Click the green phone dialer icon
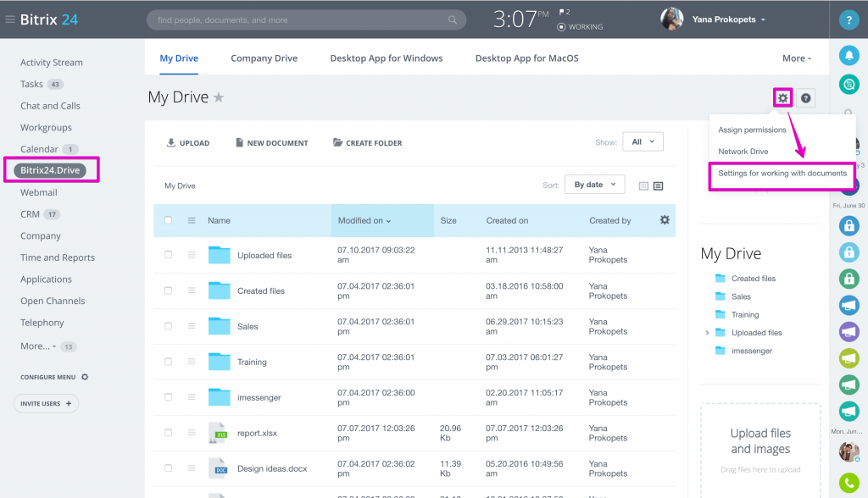Screen dimensions: 868x498 tap(849, 483)
